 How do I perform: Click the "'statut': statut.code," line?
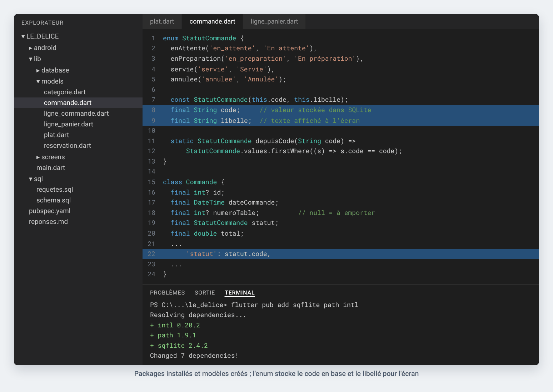point(341,254)
